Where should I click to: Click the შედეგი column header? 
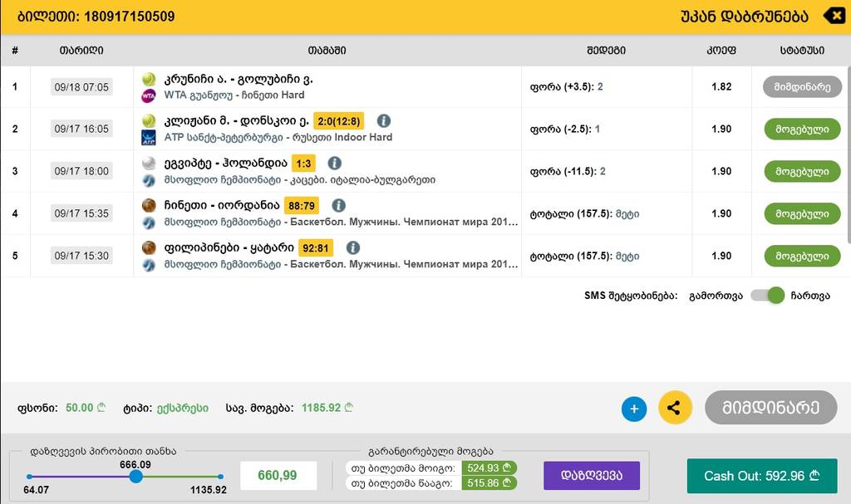tap(606, 51)
